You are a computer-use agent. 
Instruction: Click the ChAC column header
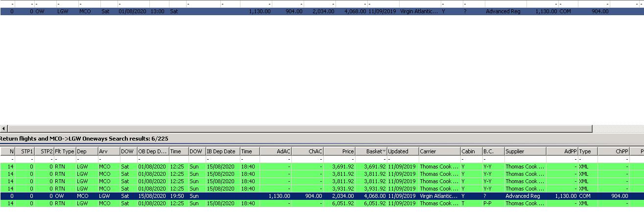[308, 151]
